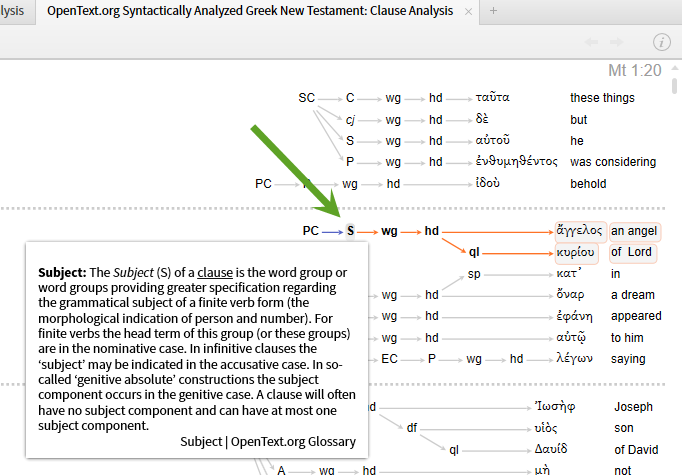Switch to the Clause Analysis tab

click(x=250, y=11)
